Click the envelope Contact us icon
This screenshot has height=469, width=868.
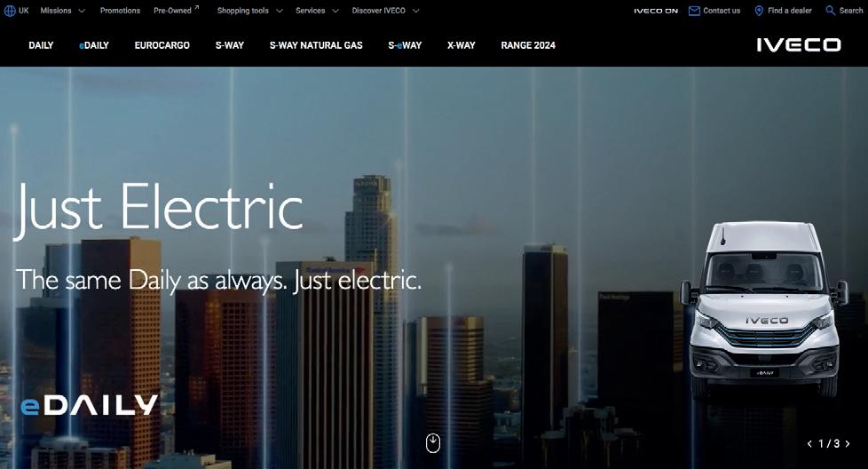coord(694,11)
